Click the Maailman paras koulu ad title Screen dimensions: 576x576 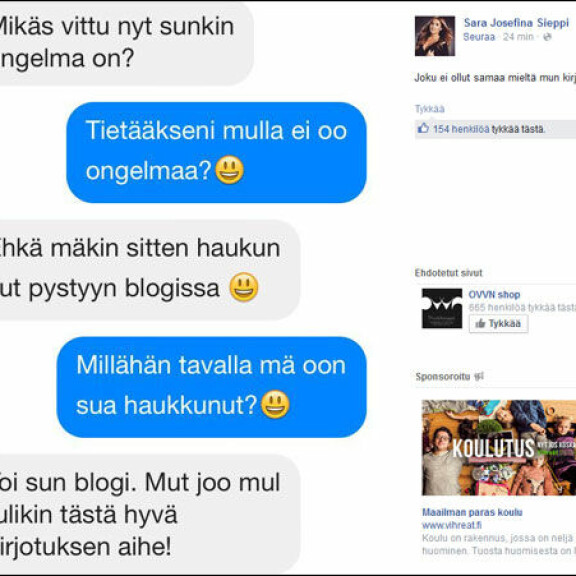pos(472,512)
